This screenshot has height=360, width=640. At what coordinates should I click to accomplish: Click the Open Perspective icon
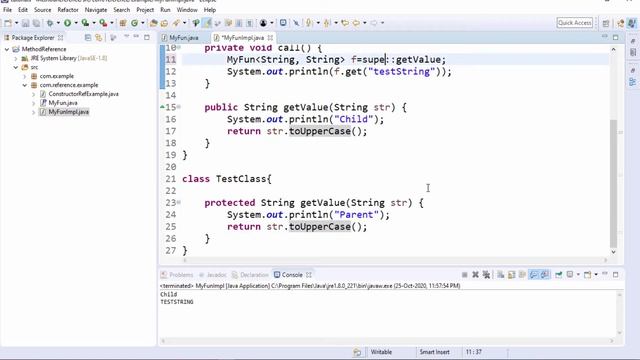tap(606, 23)
